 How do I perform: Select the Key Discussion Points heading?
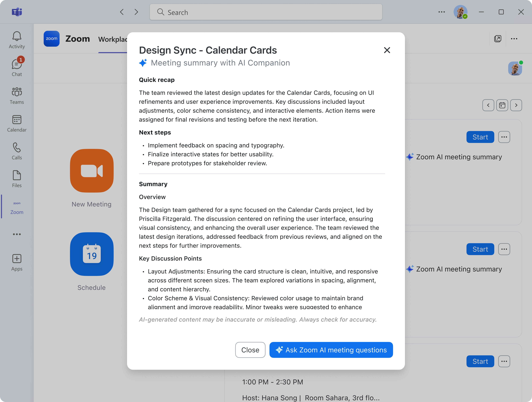tap(170, 259)
